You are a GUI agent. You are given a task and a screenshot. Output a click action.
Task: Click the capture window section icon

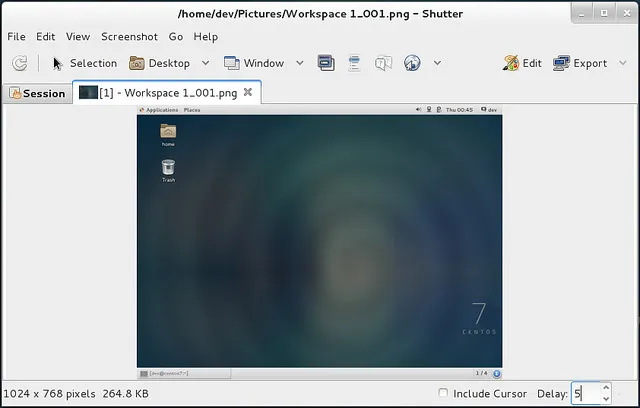pyautogui.click(x=326, y=63)
